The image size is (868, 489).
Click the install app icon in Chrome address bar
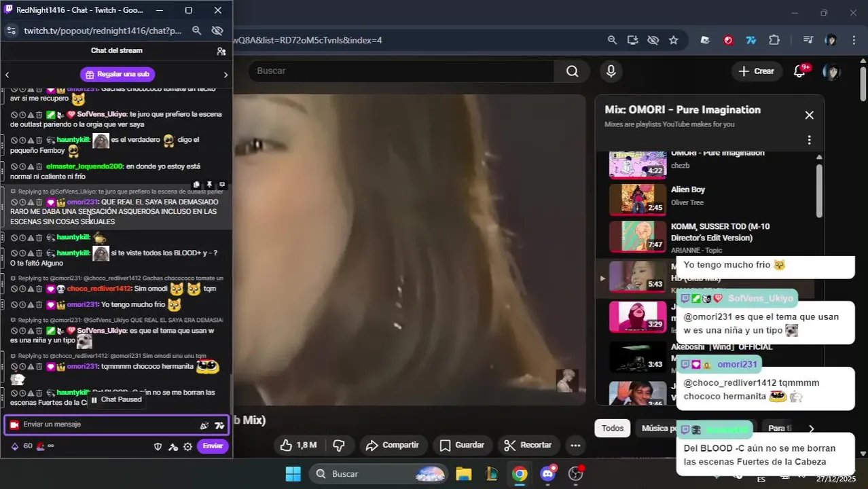[632, 40]
